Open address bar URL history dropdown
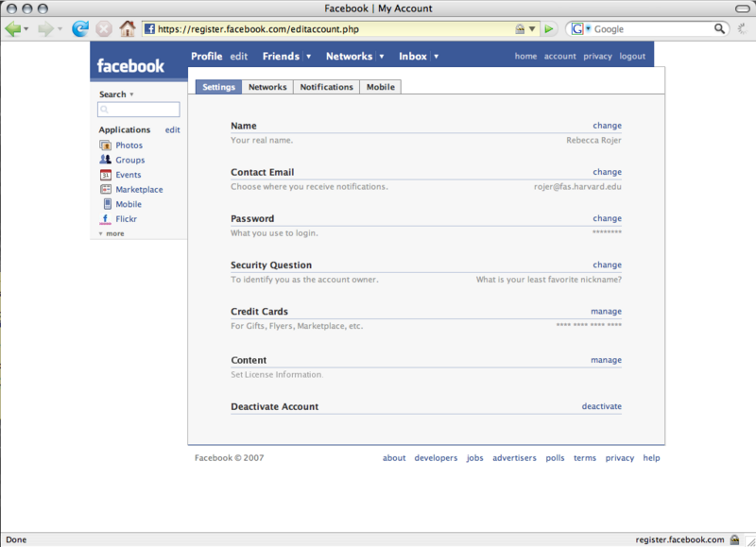Image resolution: width=756 pixels, height=547 pixels. click(532, 29)
